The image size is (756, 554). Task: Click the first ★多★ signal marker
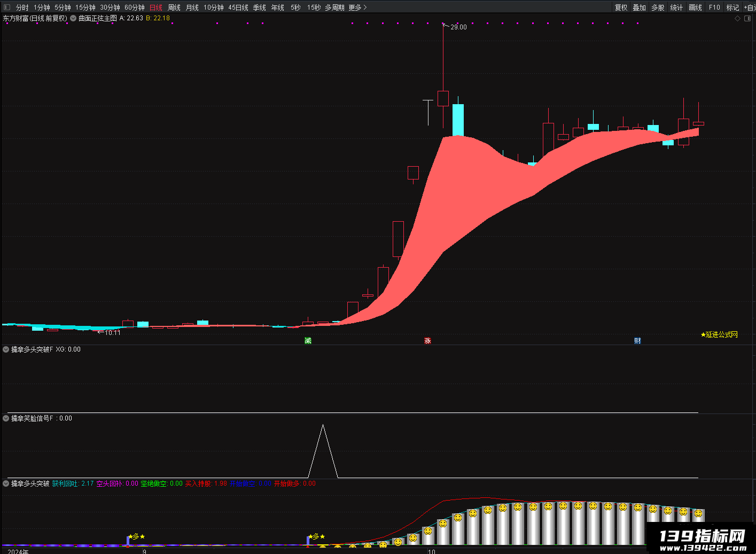pos(136,536)
